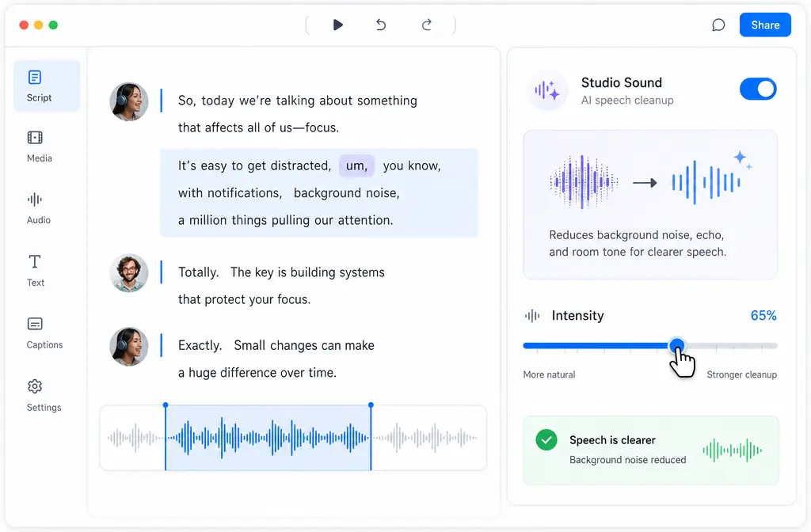This screenshot has height=532, width=811.
Task: Click the Intensity slider handle
Action: pos(676,345)
